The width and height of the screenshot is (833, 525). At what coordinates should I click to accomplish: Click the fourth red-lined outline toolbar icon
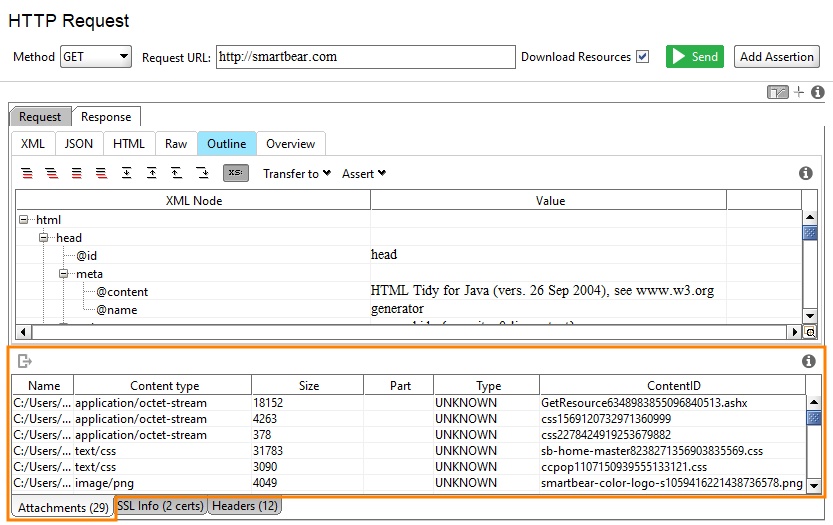101,173
